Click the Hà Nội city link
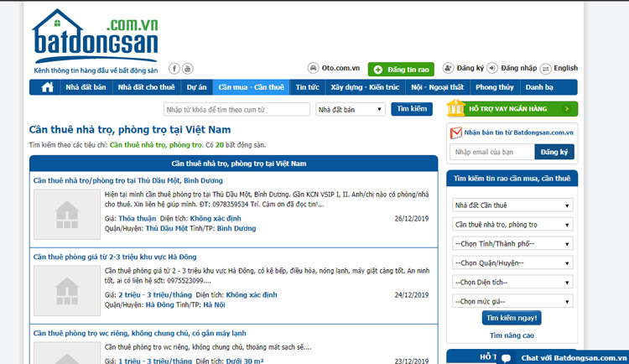Viewport: 629px width, 364px height. click(x=214, y=304)
